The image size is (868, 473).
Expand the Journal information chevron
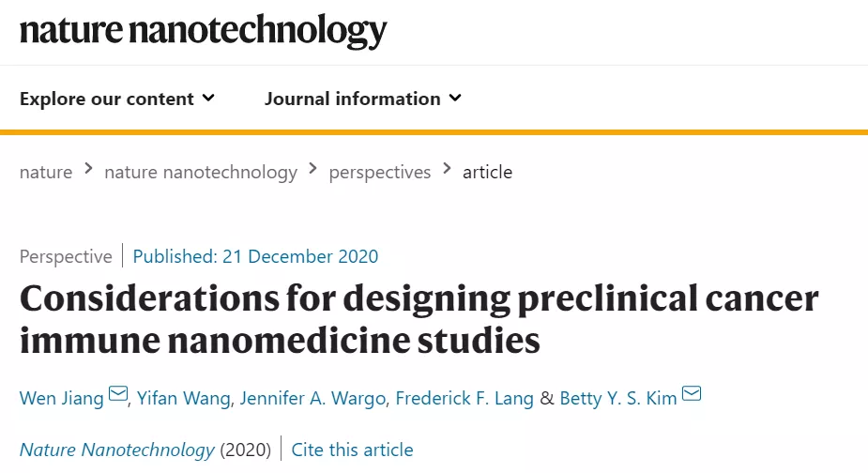455,99
